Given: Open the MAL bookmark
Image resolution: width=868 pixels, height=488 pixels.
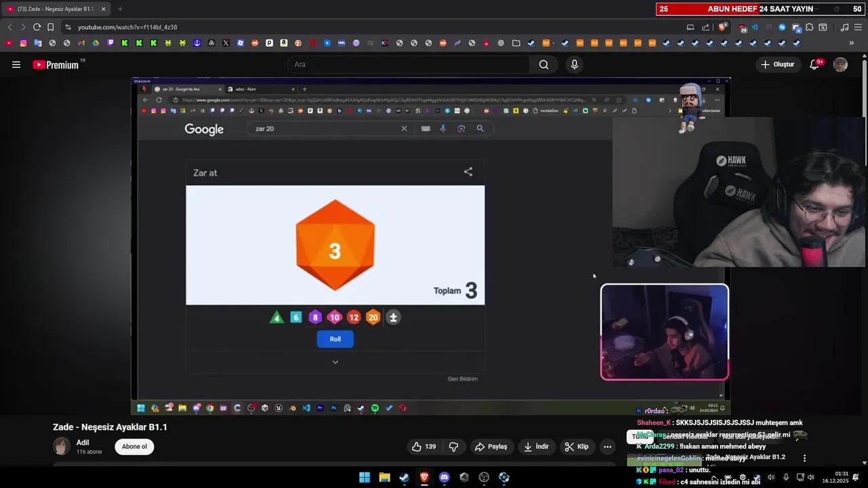Looking at the screenshot, I should coord(341,43).
